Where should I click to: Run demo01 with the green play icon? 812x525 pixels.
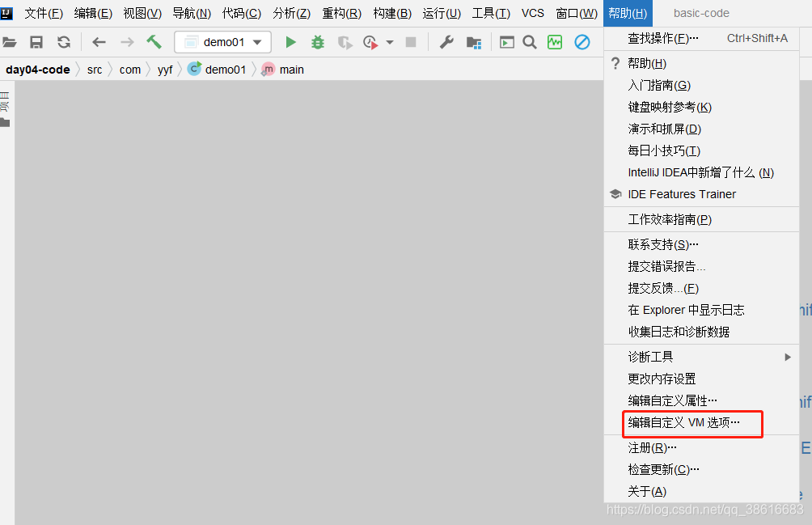pos(290,42)
